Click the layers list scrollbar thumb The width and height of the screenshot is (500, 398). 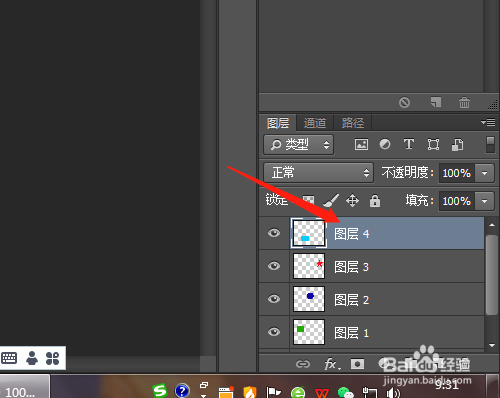point(492,275)
